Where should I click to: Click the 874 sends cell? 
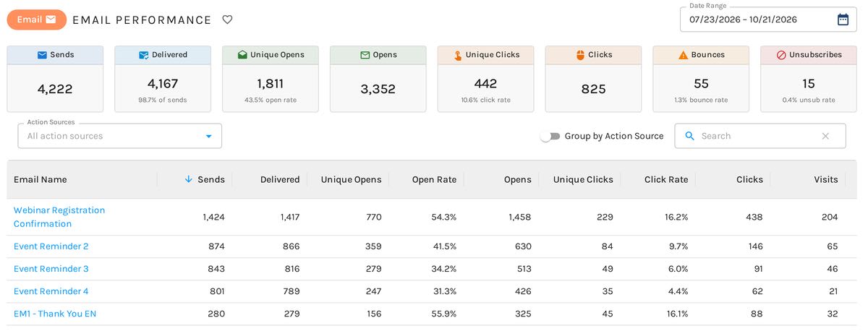pyautogui.click(x=216, y=246)
